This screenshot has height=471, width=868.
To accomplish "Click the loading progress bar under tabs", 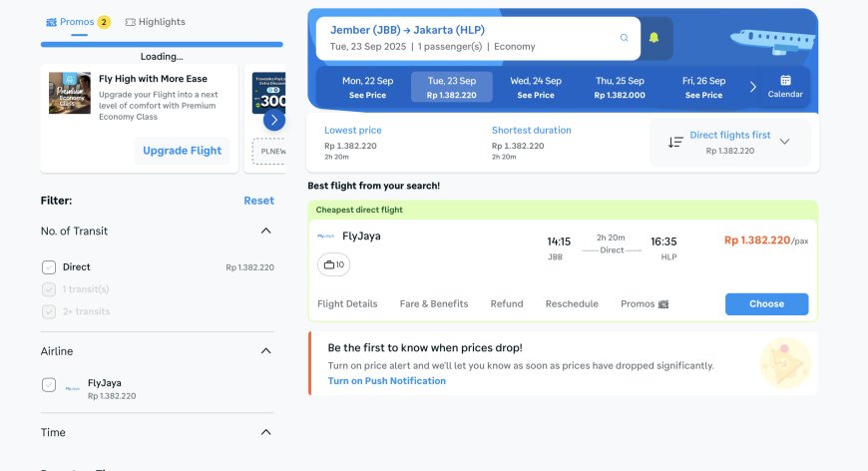I will 162,44.
